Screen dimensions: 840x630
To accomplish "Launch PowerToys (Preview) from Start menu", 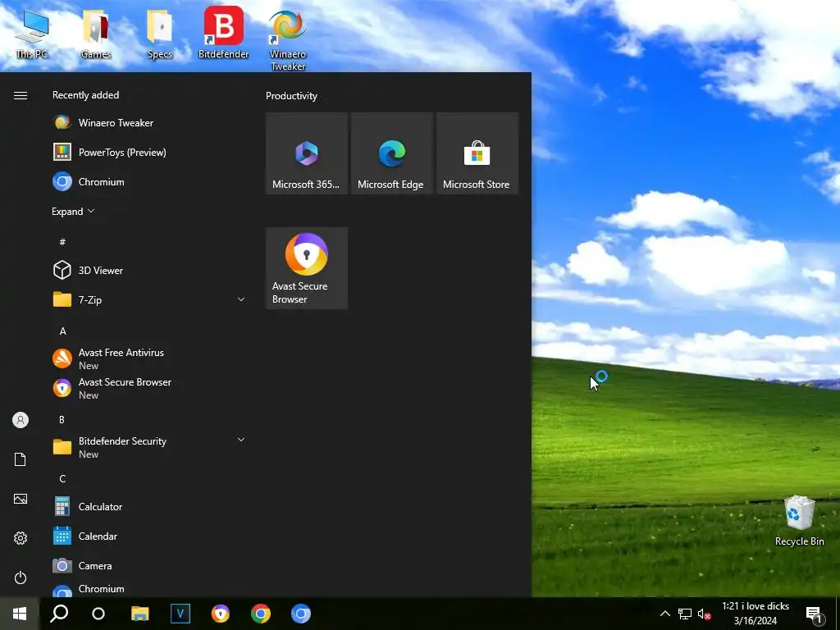I will point(149,152).
